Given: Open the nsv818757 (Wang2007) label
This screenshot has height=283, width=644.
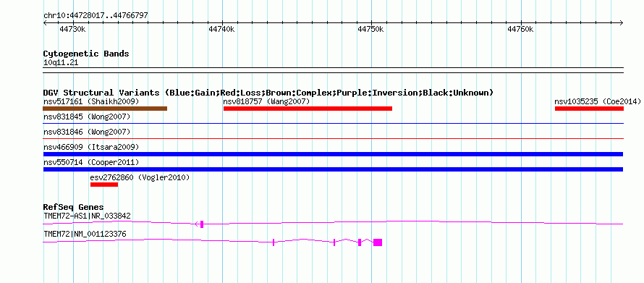Looking at the screenshot, I should tap(266, 101).
